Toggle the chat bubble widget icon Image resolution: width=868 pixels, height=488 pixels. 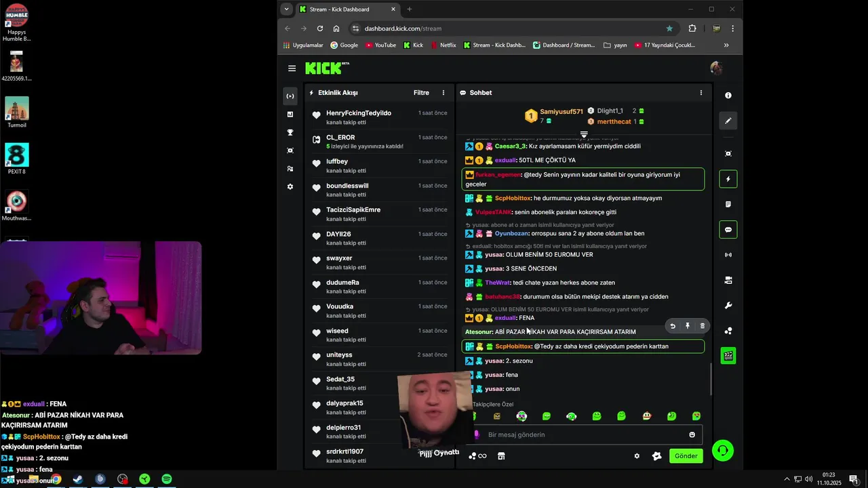pyautogui.click(x=728, y=230)
